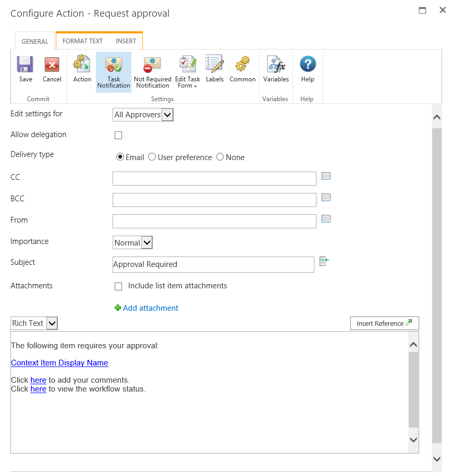This screenshot has width=451, height=476.
Task: Switch to the Insert tab
Action: pyautogui.click(x=126, y=41)
